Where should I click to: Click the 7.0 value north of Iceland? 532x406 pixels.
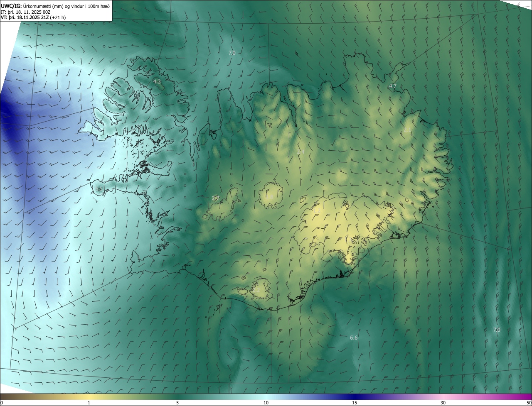[232, 53]
